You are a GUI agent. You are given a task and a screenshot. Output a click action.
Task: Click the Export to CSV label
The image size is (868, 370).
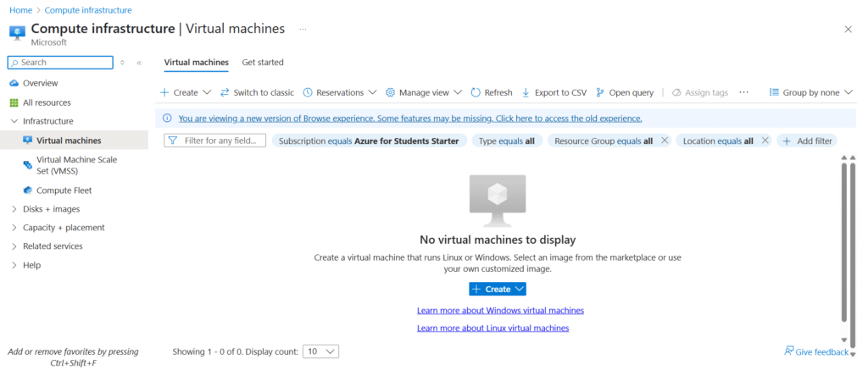(560, 92)
